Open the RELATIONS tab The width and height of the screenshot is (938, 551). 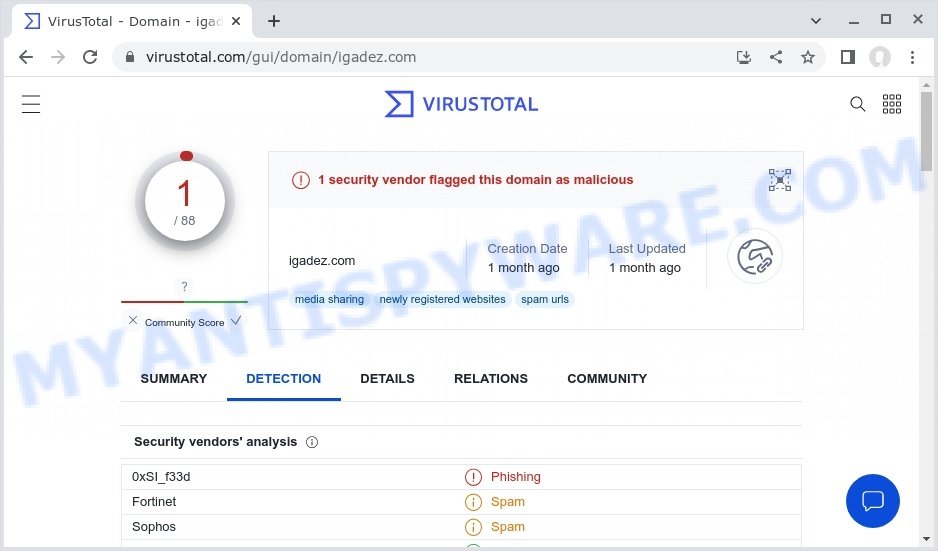point(491,379)
